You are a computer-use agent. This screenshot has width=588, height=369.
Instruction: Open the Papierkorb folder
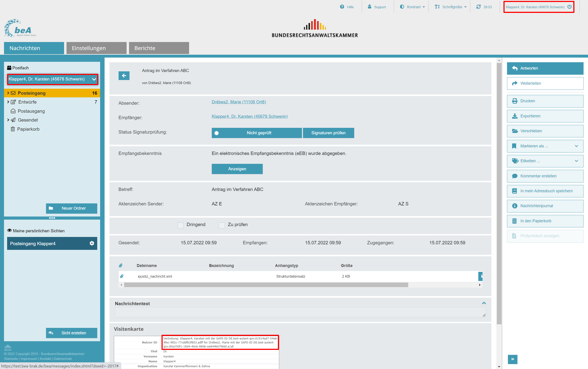pos(28,129)
